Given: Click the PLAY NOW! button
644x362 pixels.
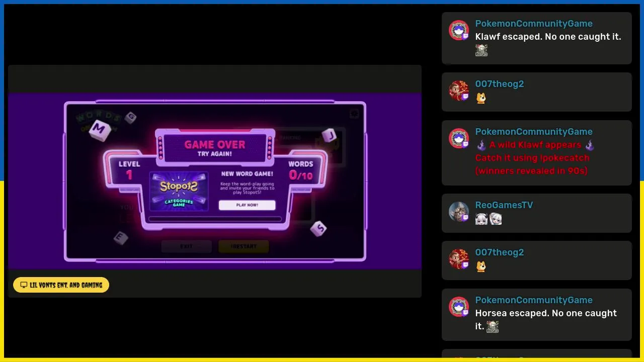Looking at the screenshot, I should coord(247,205).
